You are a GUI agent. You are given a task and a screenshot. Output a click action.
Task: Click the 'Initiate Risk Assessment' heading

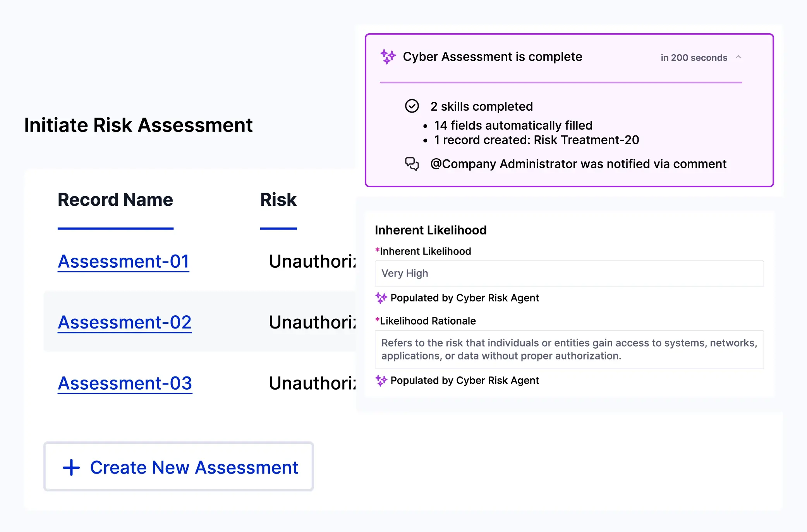click(138, 125)
